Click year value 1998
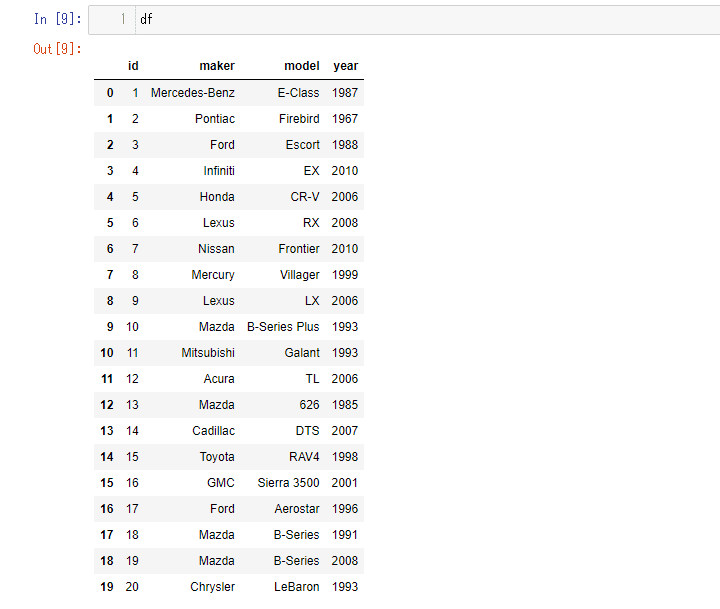Viewport: 720px width, 609px height. coord(345,457)
